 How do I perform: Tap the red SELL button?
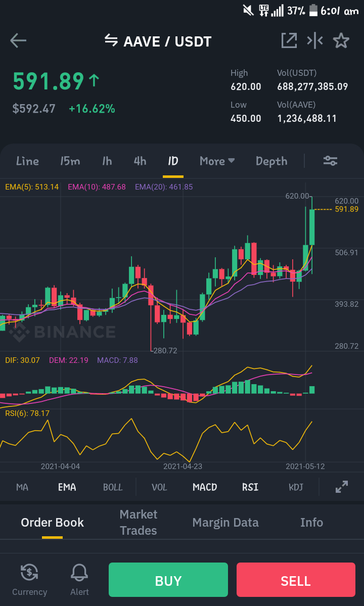296,580
